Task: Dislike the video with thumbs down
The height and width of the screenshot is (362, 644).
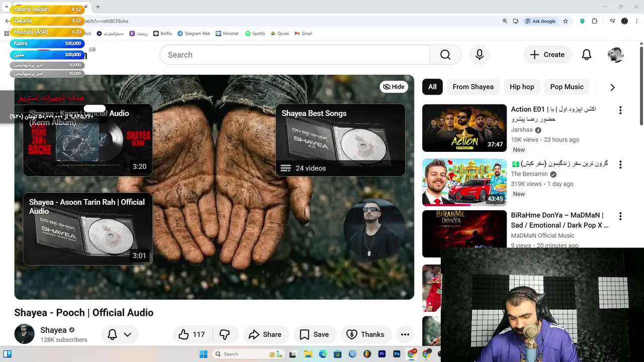Action: (224, 334)
